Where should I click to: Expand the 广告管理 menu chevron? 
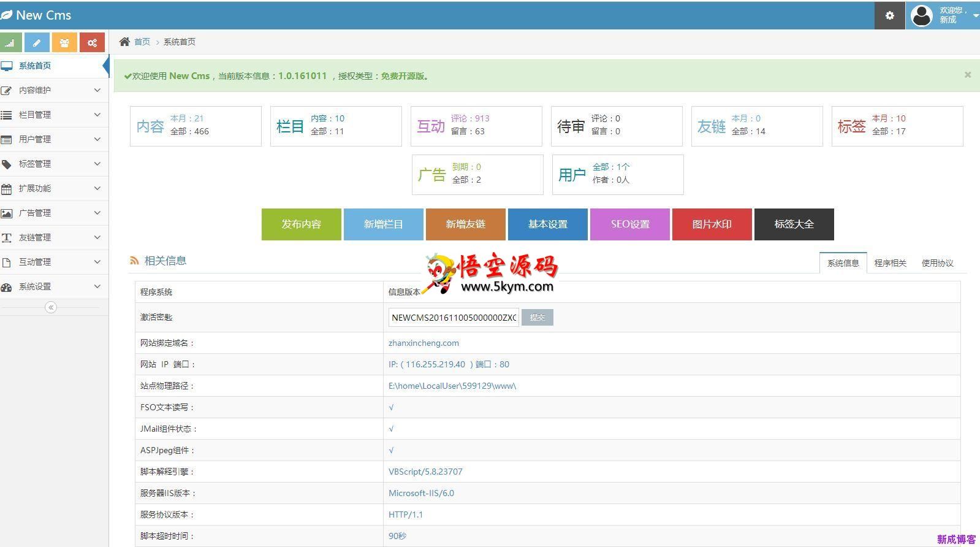point(97,213)
